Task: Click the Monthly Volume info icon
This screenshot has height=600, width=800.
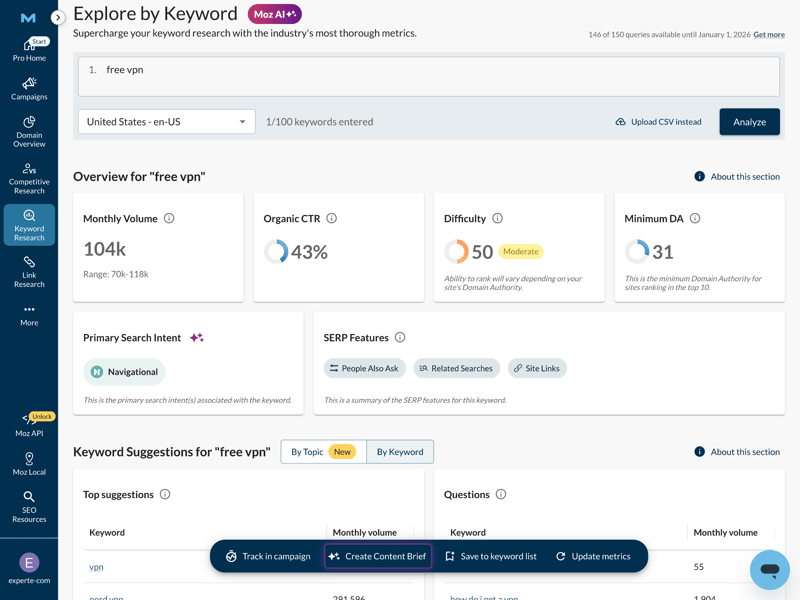Action: [169, 218]
